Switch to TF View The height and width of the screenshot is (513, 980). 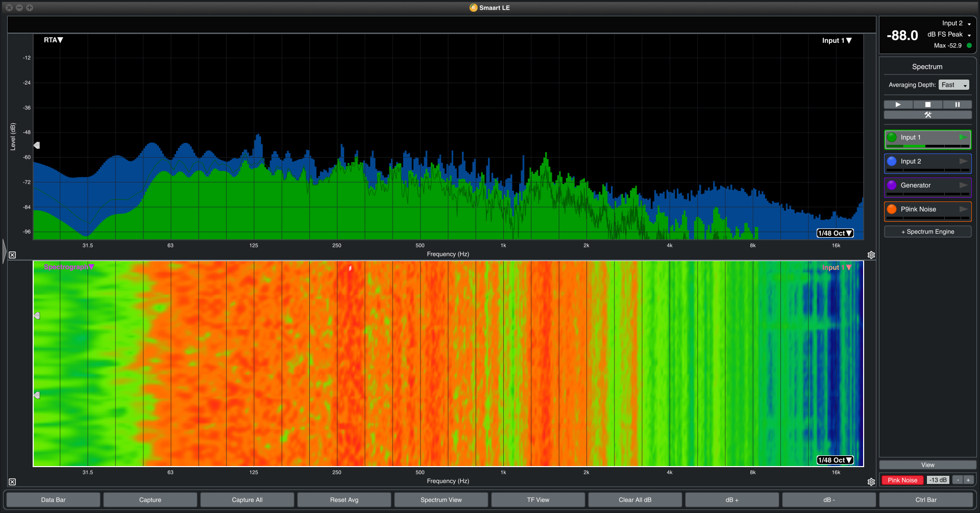(x=538, y=500)
